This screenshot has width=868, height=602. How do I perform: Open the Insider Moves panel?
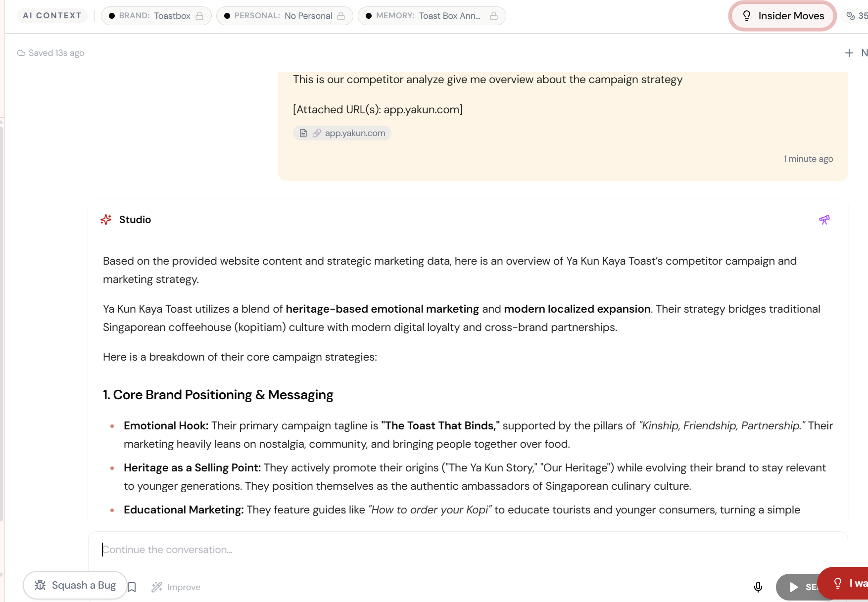tap(782, 16)
